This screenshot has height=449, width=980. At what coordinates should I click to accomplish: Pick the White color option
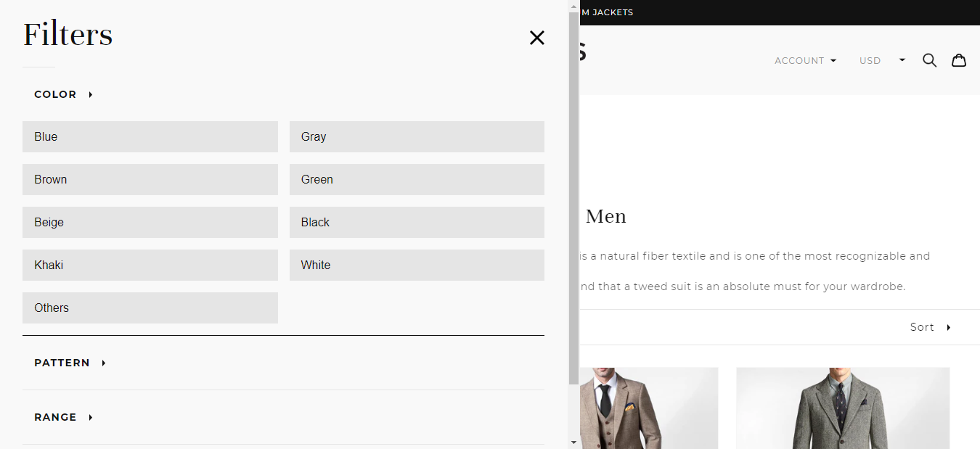click(417, 265)
